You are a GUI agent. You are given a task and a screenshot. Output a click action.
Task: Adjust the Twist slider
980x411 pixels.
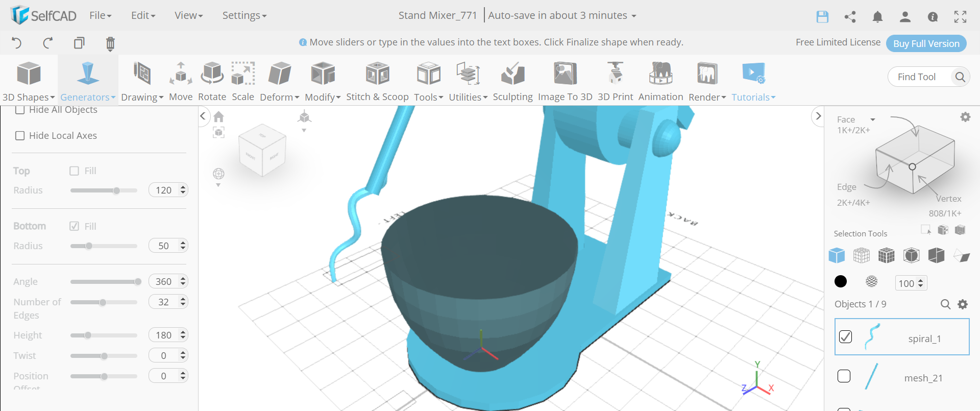coord(104,356)
